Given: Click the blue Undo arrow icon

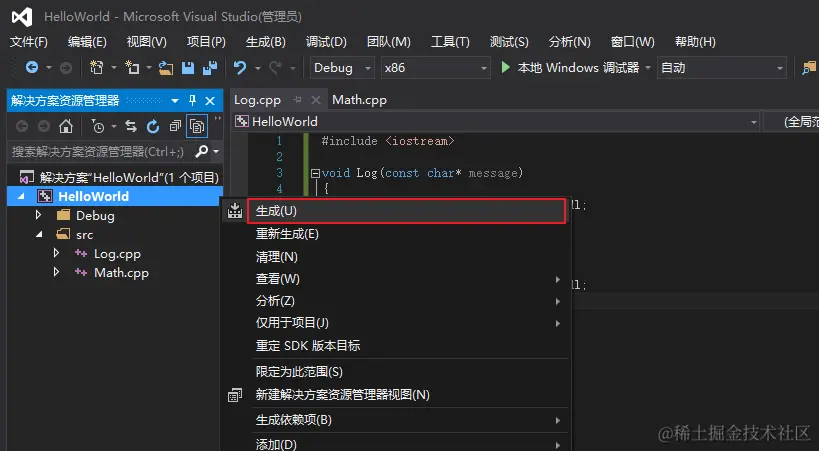Looking at the screenshot, I should pos(240,67).
